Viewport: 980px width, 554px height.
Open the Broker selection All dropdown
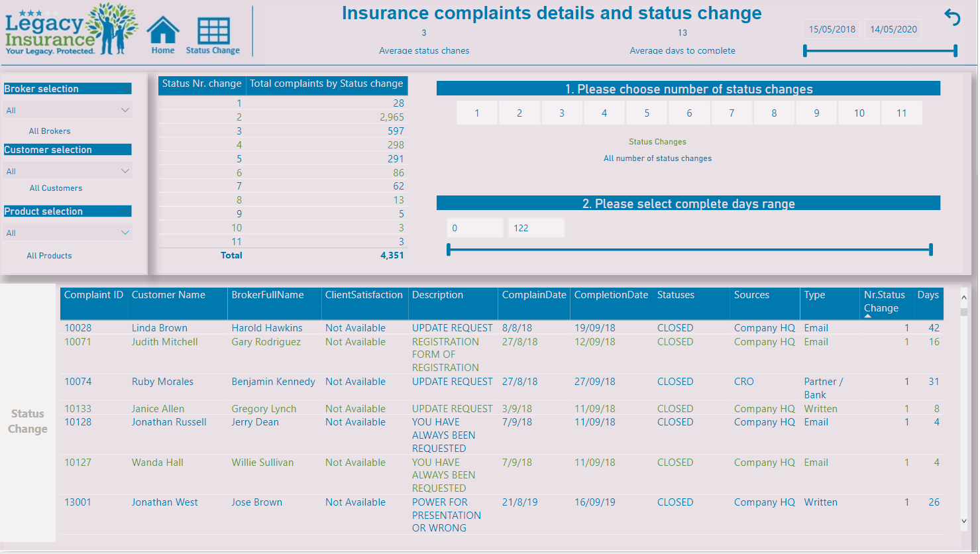click(x=68, y=110)
